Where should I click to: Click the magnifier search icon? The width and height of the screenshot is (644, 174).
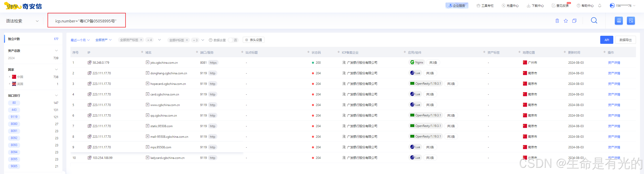coord(594,21)
